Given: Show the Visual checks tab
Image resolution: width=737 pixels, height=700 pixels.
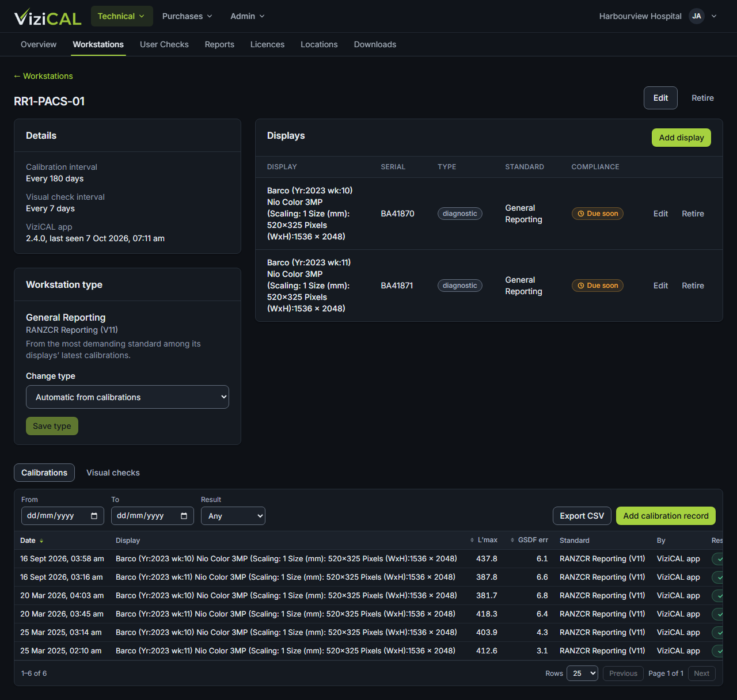Looking at the screenshot, I should coord(113,473).
